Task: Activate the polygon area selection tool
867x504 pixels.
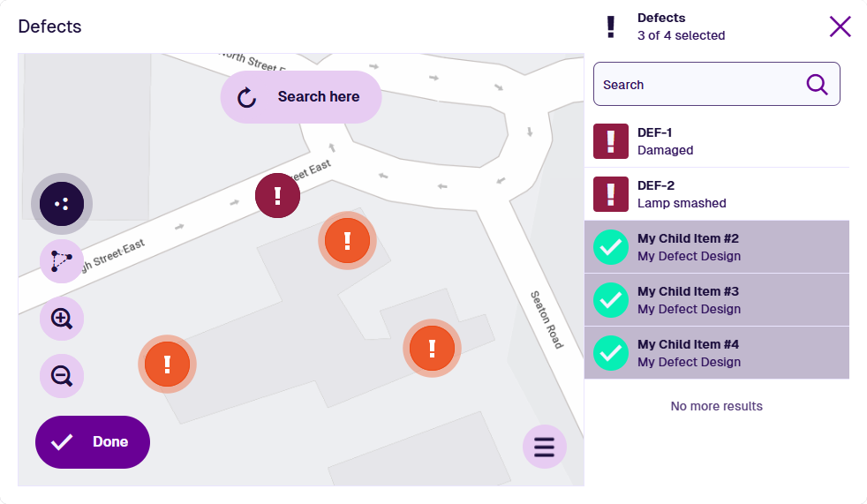Action: [62, 260]
